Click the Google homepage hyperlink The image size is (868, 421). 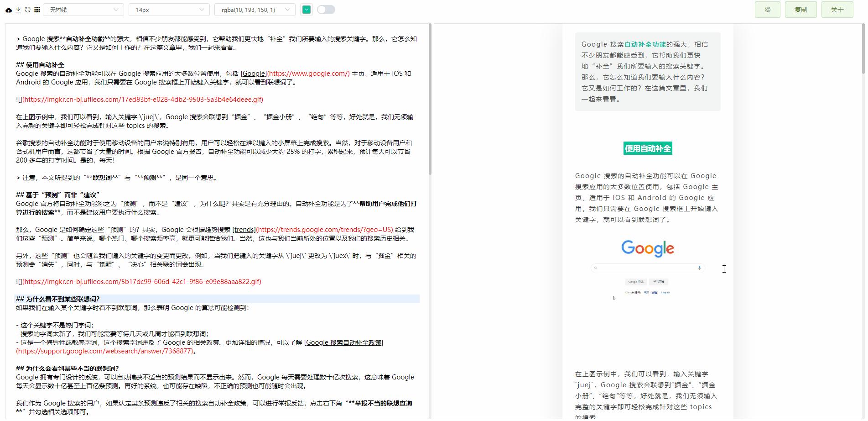click(x=253, y=74)
